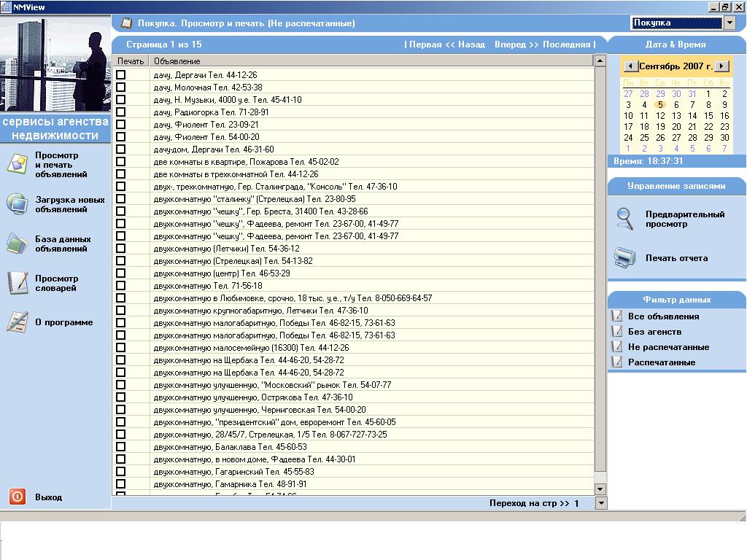The width and height of the screenshot is (747, 560).
Task: Select Загрузка новых объявлений menu item
Action: 69,204
